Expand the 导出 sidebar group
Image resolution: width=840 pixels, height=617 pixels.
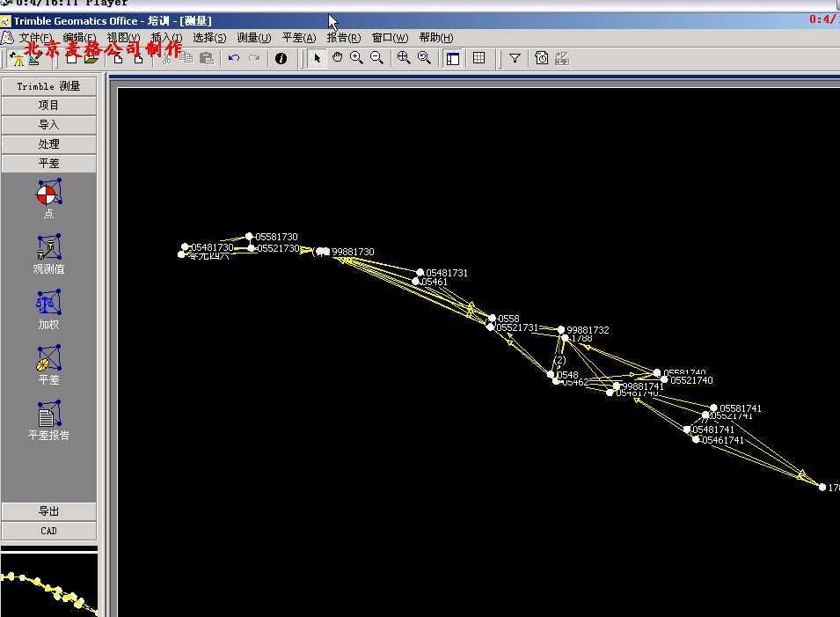click(x=48, y=511)
